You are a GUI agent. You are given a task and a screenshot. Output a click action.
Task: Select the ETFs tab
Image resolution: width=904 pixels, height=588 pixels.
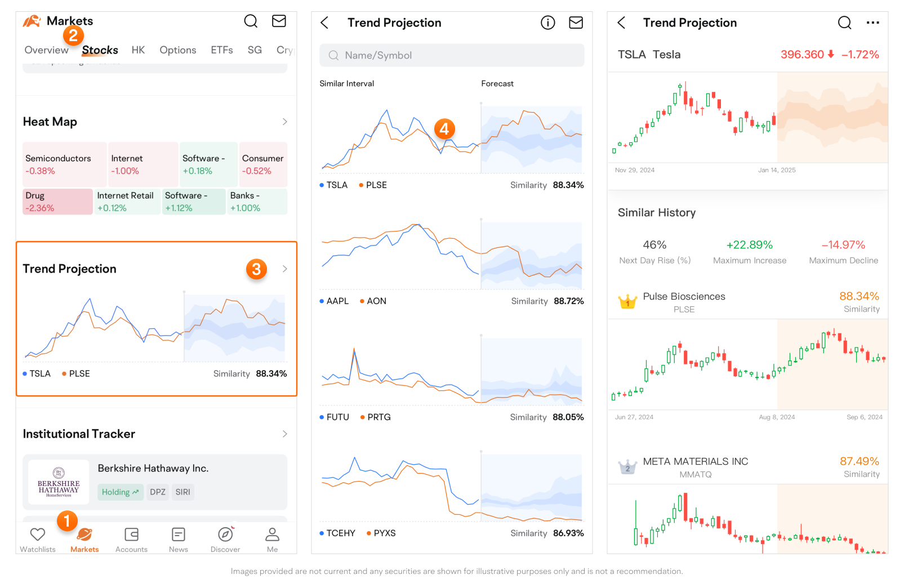(x=222, y=50)
